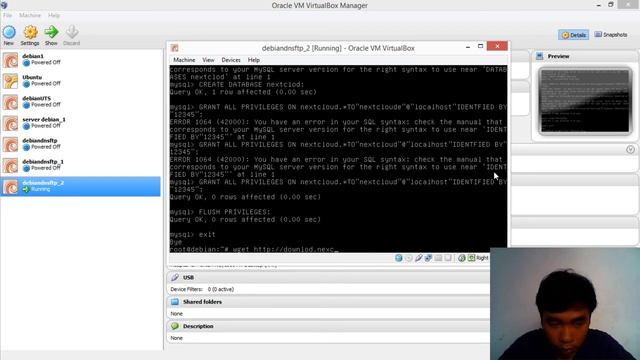640x360 pixels.
Task: Click the Description section icon
Action: tap(175, 327)
